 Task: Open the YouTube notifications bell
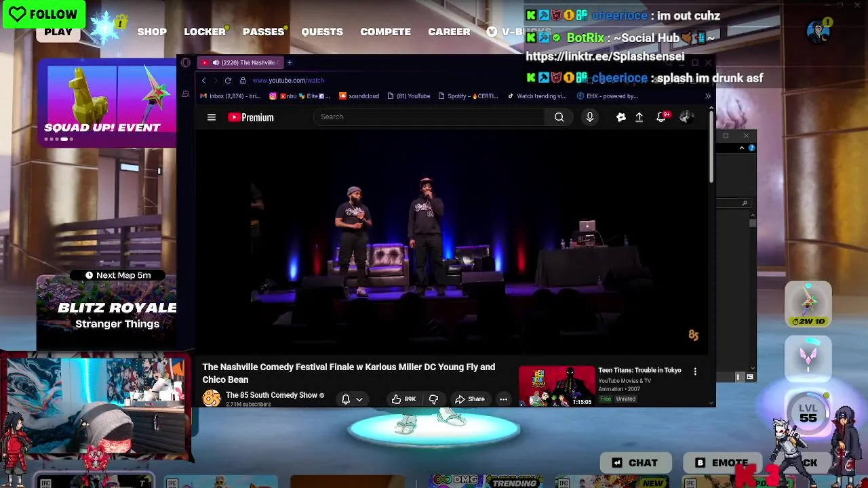coord(661,117)
